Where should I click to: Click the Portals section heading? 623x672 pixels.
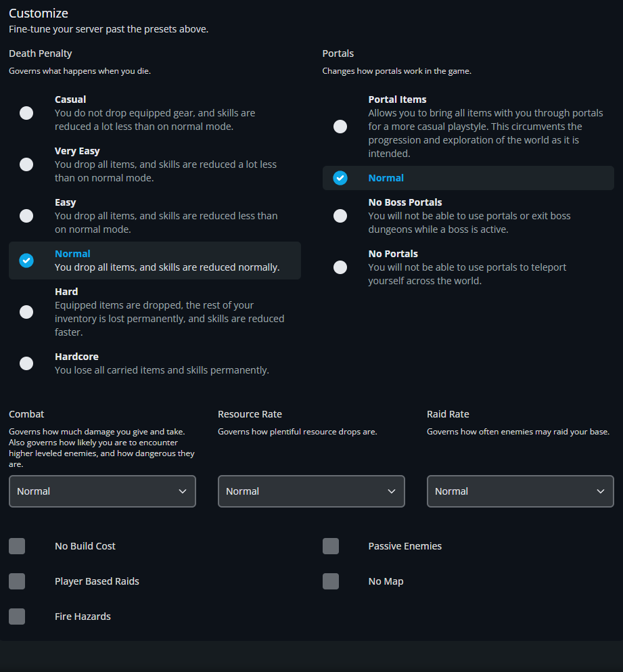click(338, 53)
